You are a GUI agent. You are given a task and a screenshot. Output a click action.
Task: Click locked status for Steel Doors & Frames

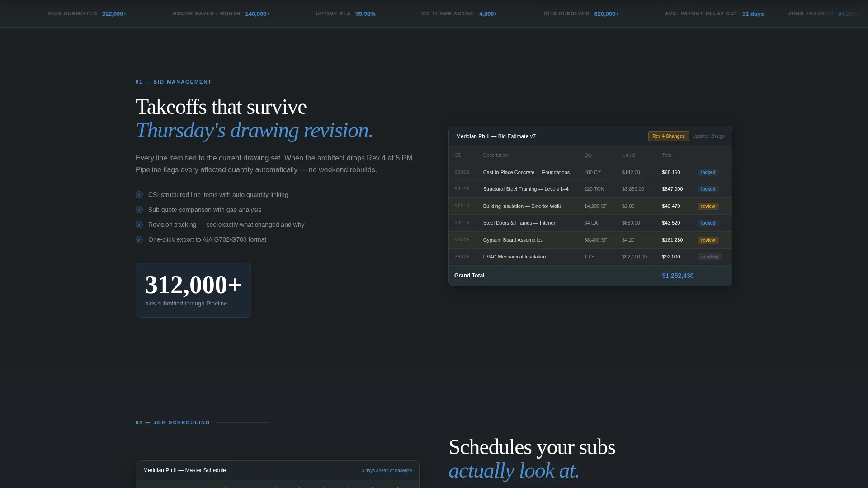(708, 223)
